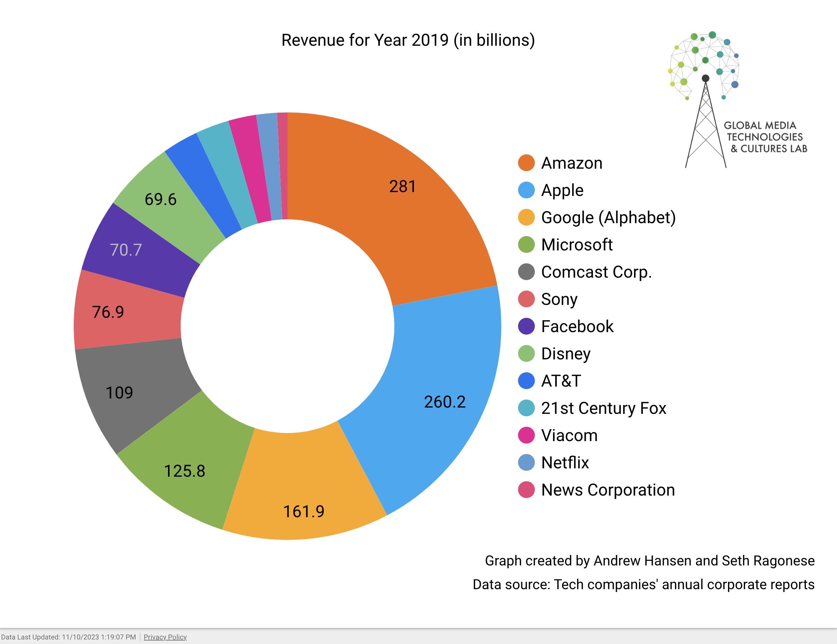Click the Apple legend color dot
The width and height of the screenshot is (837, 644).
pos(526,190)
